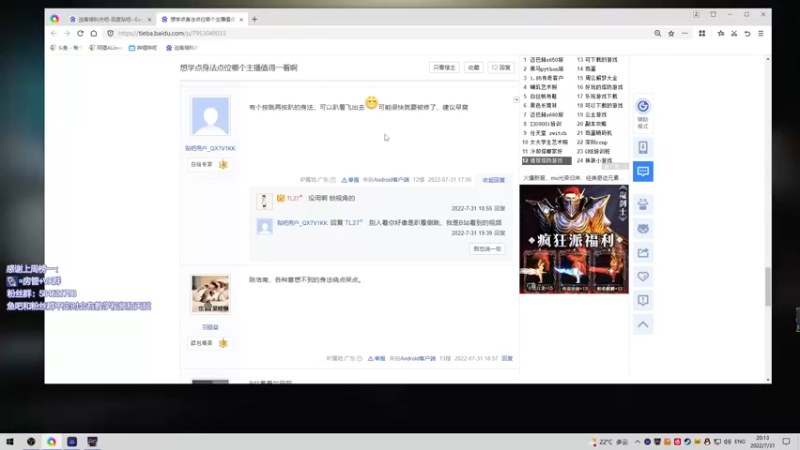Reply to TL27's comment dated 18:55
This screenshot has height=450, width=800.
click(499, 208)
